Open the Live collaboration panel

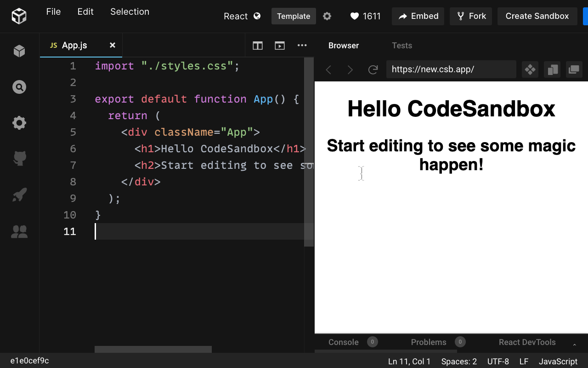click(x=19, y=231)
